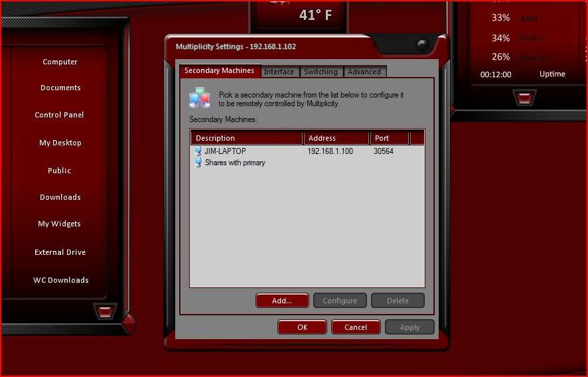588x377 pixels.
Task: Open the Switching tab
Action: point(321,72)
